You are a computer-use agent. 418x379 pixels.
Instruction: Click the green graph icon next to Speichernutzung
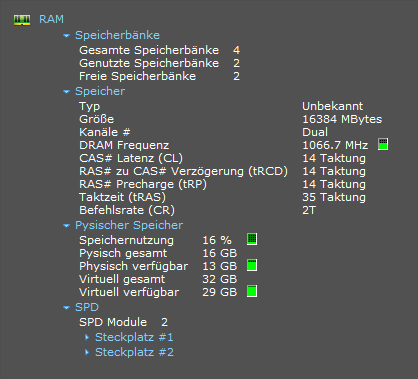point(252,239)
